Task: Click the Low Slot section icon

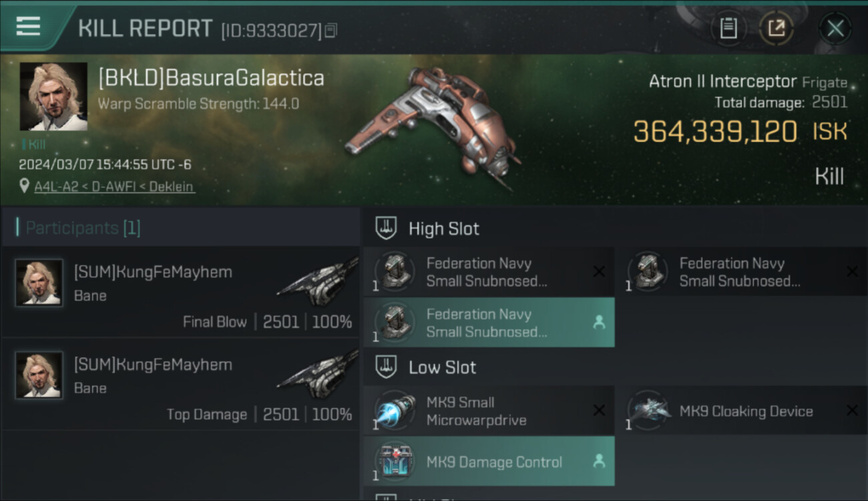Action: (385, 367)
